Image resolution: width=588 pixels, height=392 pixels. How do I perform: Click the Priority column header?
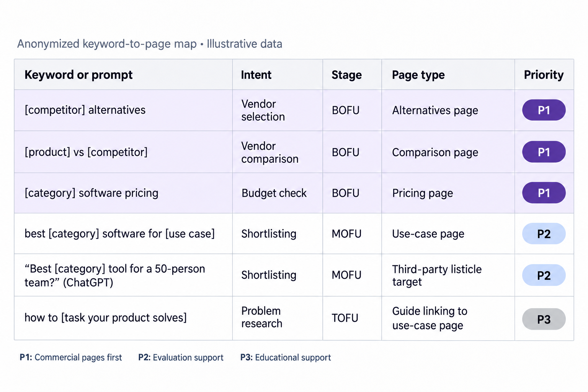pyautogui.click(x=544, y=75)
